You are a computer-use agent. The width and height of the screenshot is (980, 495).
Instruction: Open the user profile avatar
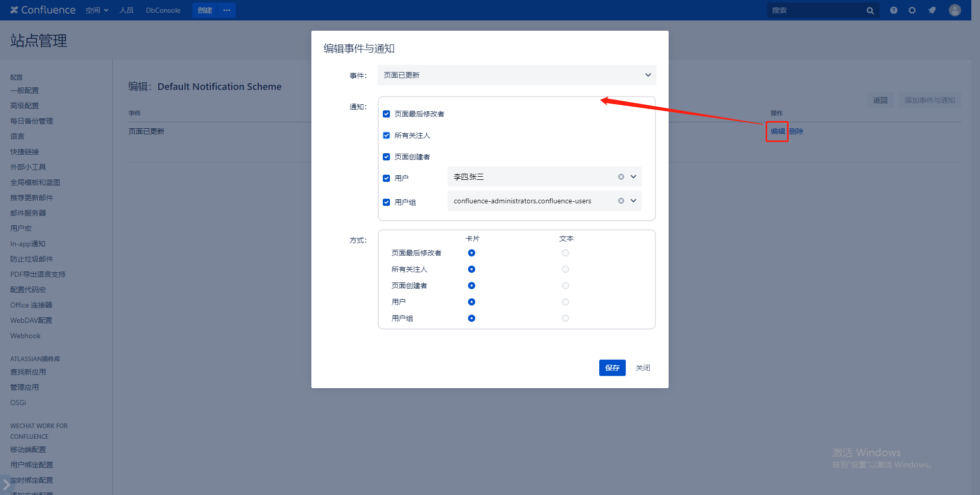pos(954,10)
